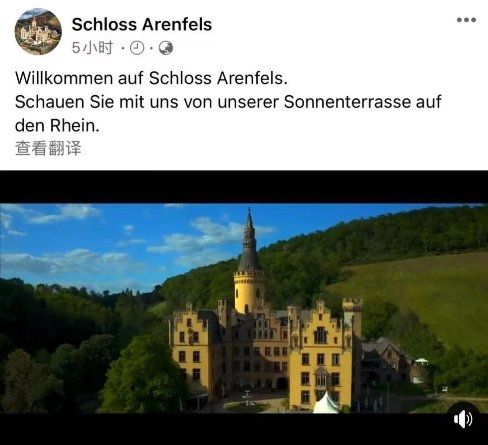
Task: Select the text line Willkommen auf Schloss Arenfels
Action: tap(151, 78)
